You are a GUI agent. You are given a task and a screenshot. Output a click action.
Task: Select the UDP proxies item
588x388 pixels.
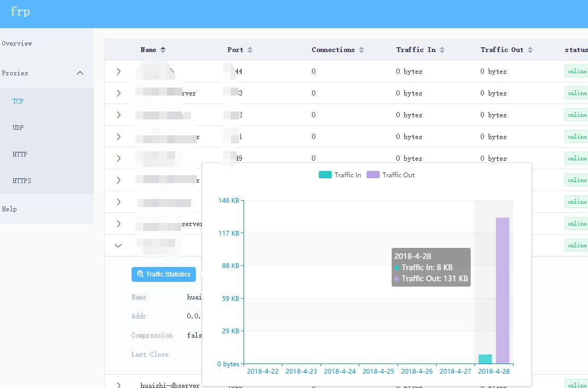point(18,127)
